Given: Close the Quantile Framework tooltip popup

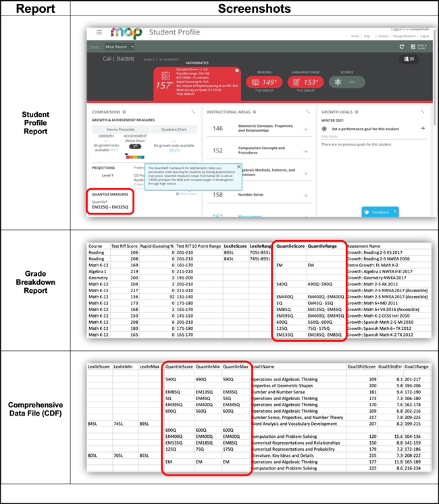Looking at the screenshot, I should coord(238,165).
